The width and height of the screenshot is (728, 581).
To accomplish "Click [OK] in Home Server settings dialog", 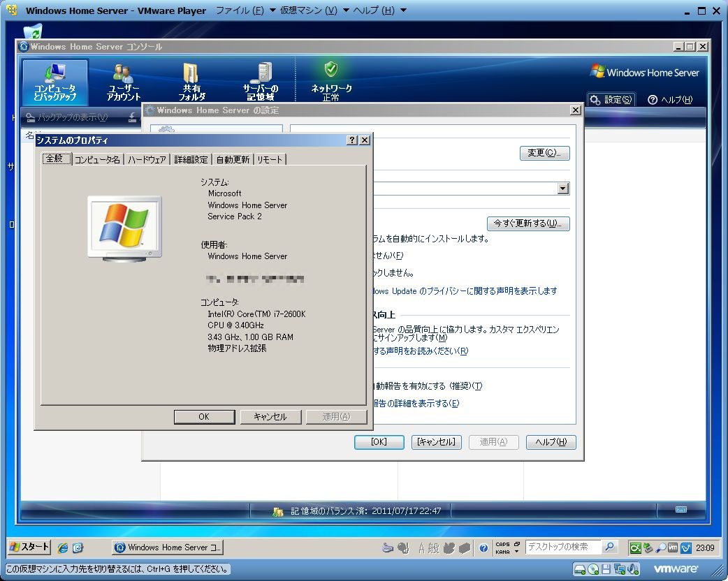I will (379, 442).
